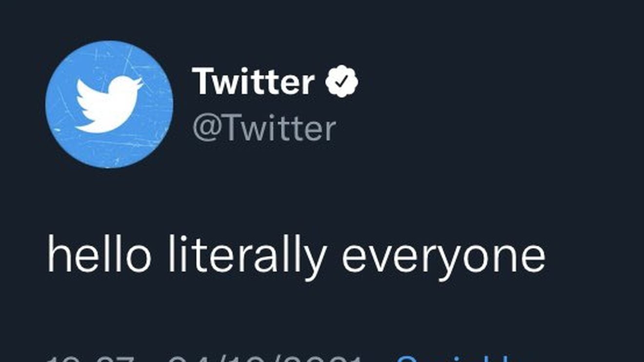Open the tweet "hello literally everyone"
Viewport: 644px width, 362px height.
click(x=296, y=256)
